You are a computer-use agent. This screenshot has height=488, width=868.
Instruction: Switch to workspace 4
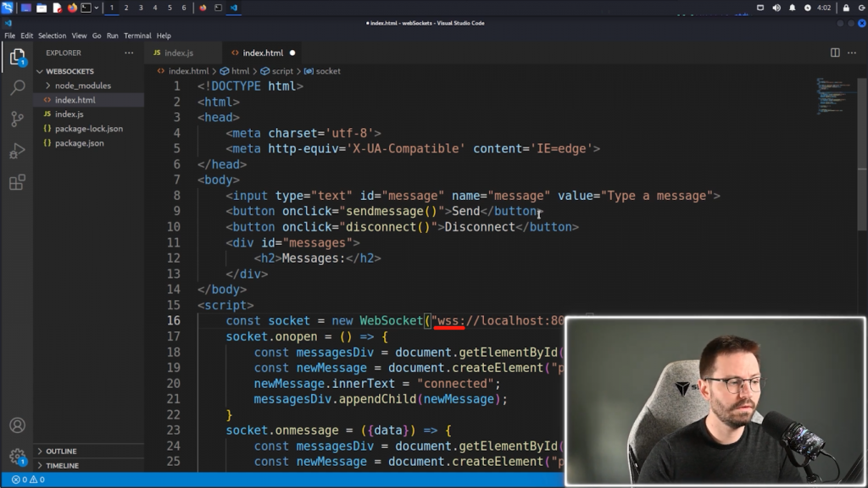pyautogui.click(x=155, y=8)
